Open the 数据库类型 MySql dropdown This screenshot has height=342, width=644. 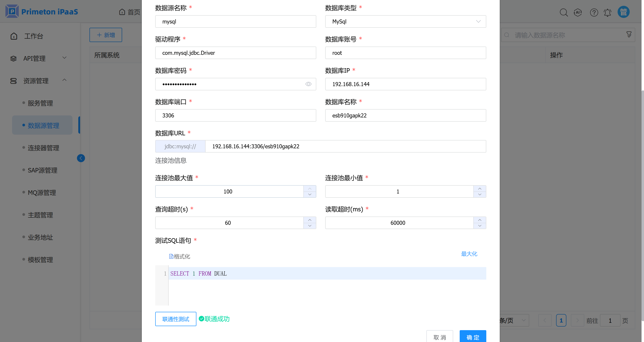tap(405, 21)
